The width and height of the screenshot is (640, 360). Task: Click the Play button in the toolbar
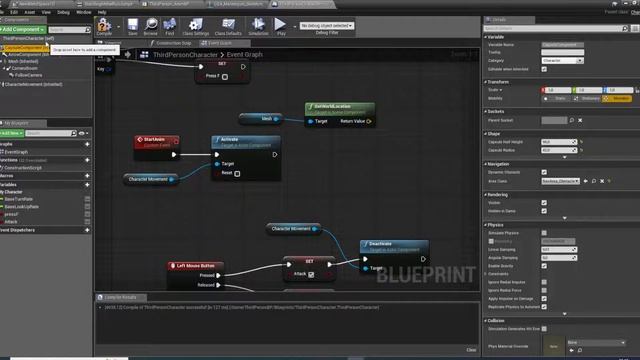point(281,27)
